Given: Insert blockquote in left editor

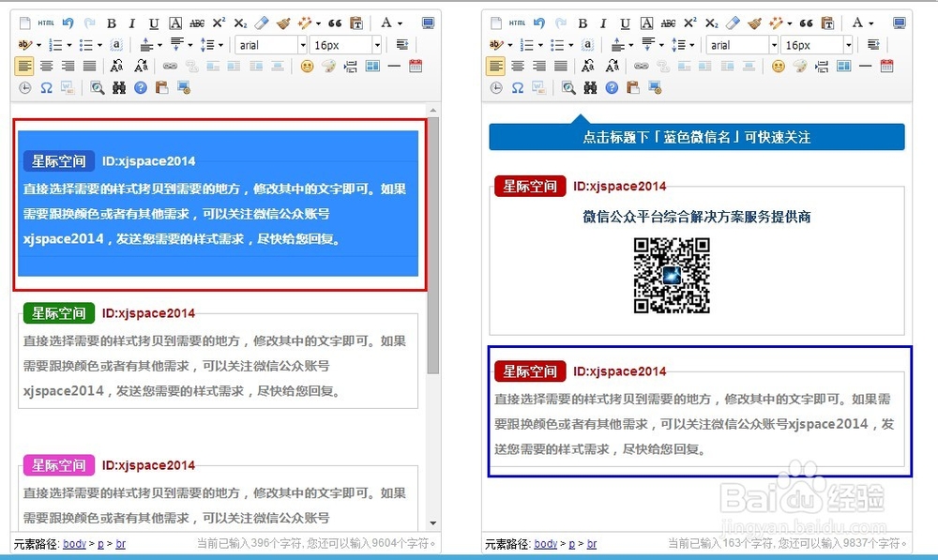Looking at the screenshot, I should pos(335,23).
